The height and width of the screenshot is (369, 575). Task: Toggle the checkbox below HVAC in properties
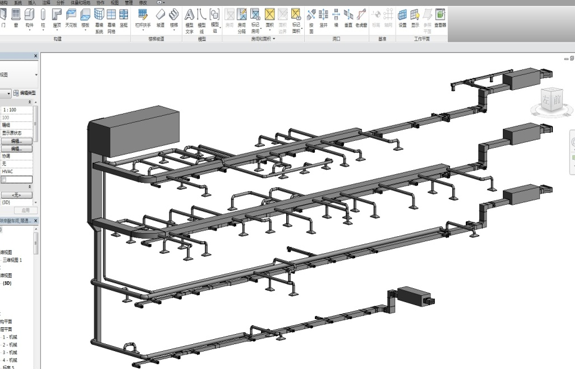click(x=4, y=179)
